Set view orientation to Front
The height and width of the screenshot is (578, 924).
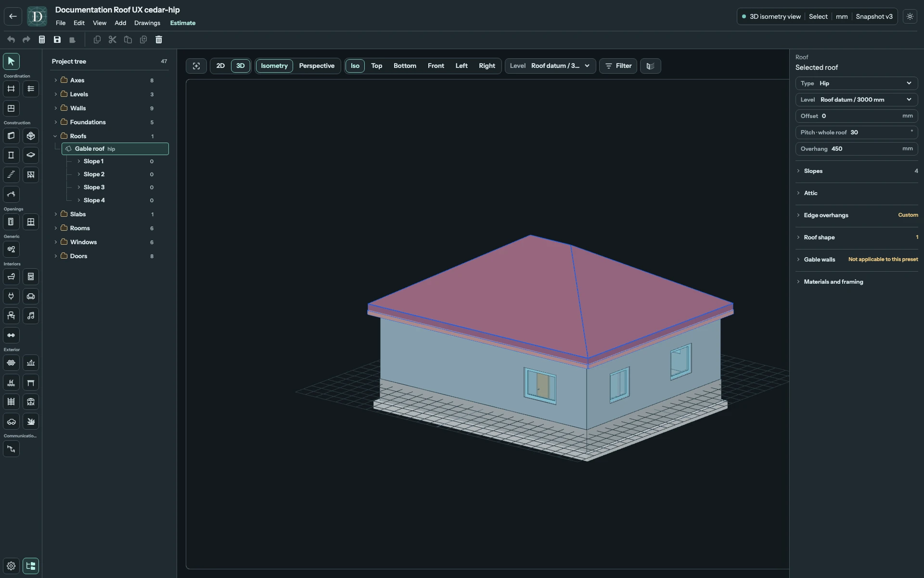436,66
